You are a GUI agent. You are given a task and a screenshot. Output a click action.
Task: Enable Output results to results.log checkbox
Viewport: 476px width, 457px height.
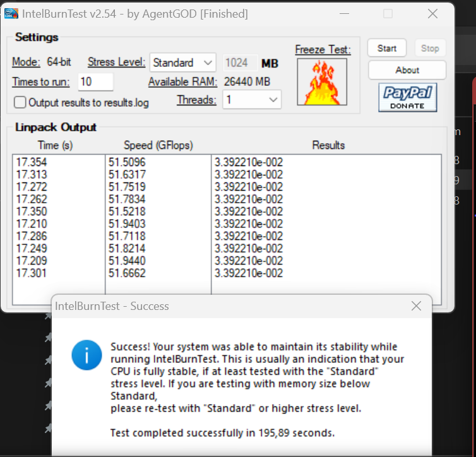pyautogui.click(x=20, y=102)
